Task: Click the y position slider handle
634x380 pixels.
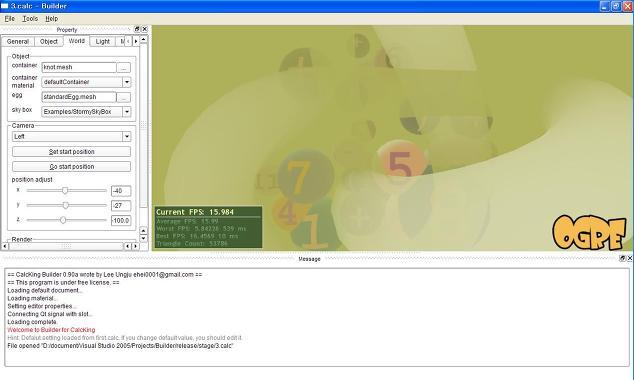Action: coord(66,205)
